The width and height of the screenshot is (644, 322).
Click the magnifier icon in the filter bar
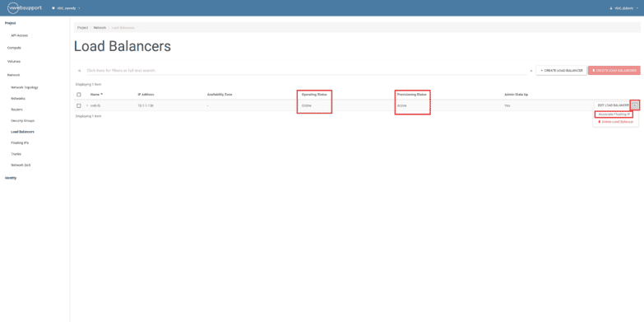80,71
